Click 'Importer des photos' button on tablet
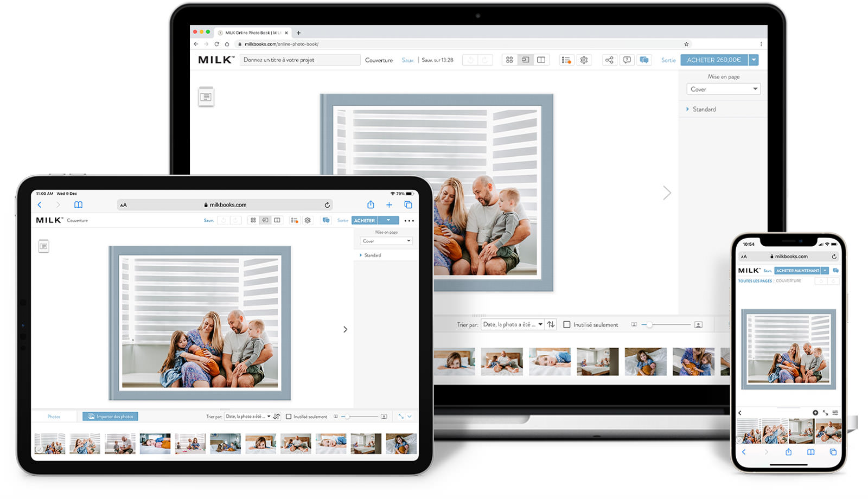Screen dimensions: 868x499 click(110, 417)
